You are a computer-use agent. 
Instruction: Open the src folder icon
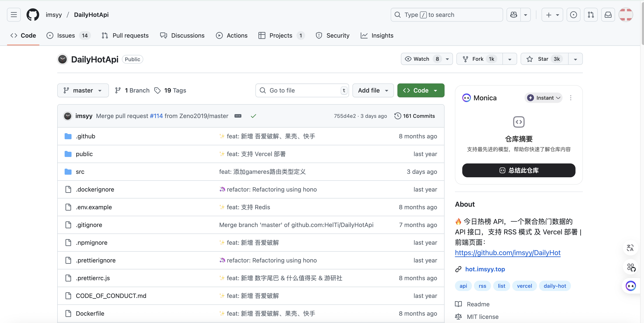click(68, 172)
